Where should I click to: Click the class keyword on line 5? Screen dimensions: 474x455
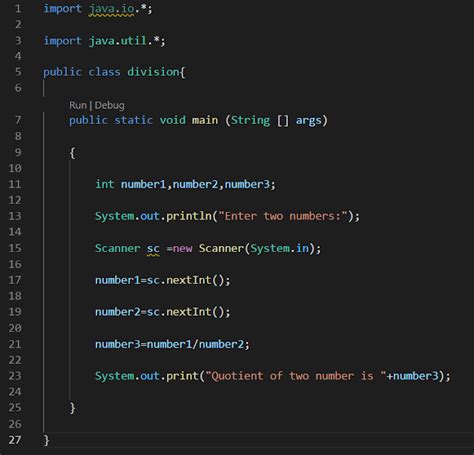click(x=104, y=72)
